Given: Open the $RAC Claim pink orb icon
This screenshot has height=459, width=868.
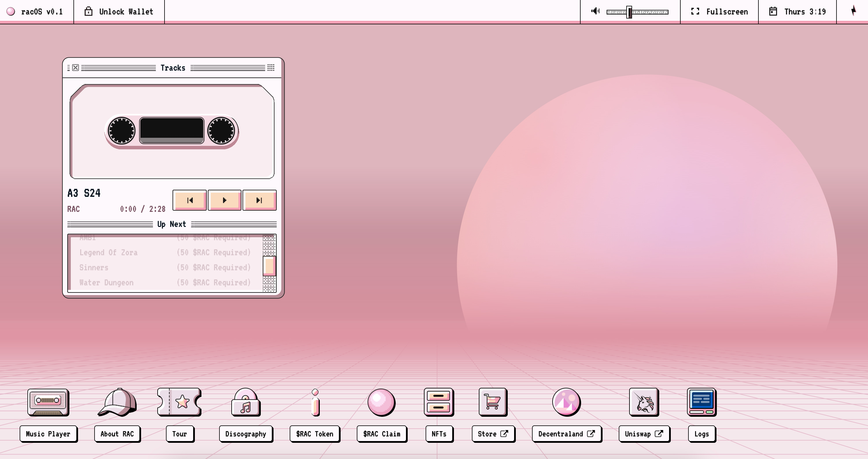Looking at the screenshot, I should click(x=381, y=402).
